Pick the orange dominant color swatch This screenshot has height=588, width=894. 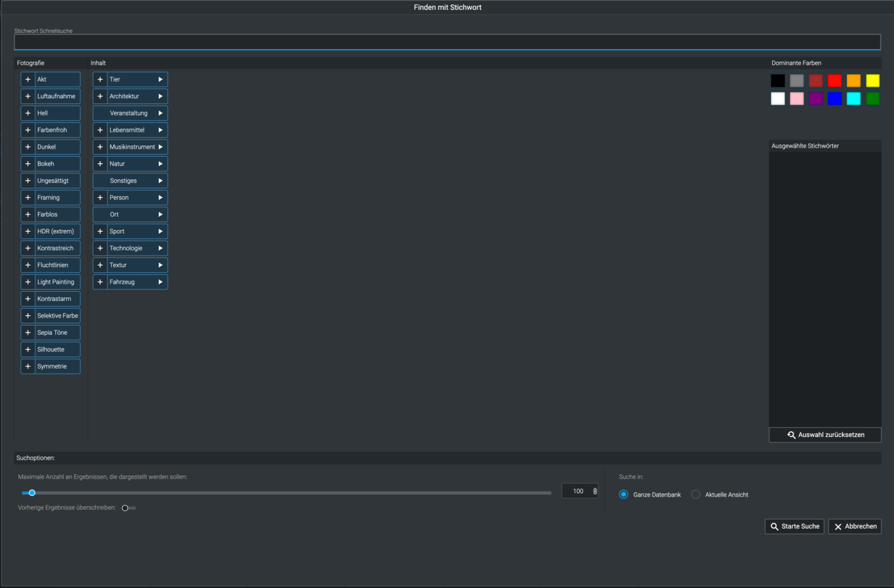[x=854, y=81]
